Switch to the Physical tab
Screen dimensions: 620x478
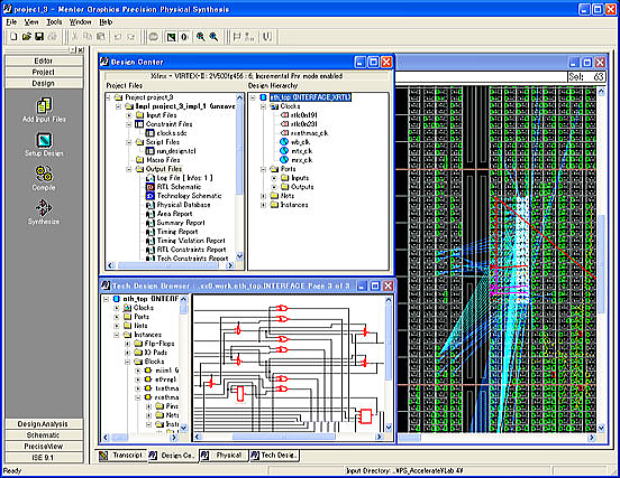pyautogui.click(x=223, y=455)
